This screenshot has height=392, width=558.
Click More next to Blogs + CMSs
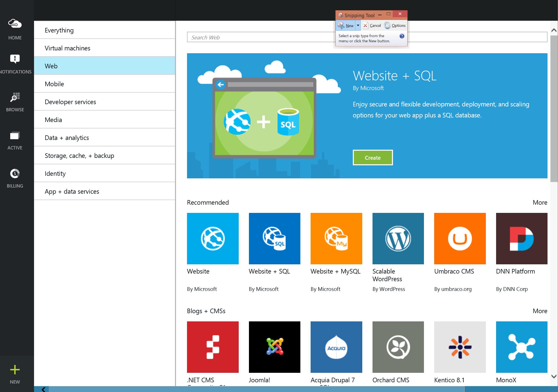[x=540, y=311]
